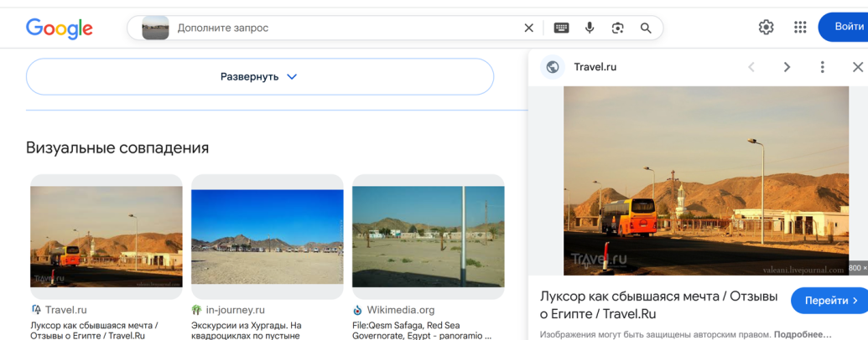Open the Wikimedia.org Safaga thumbnail

point(429,237)
